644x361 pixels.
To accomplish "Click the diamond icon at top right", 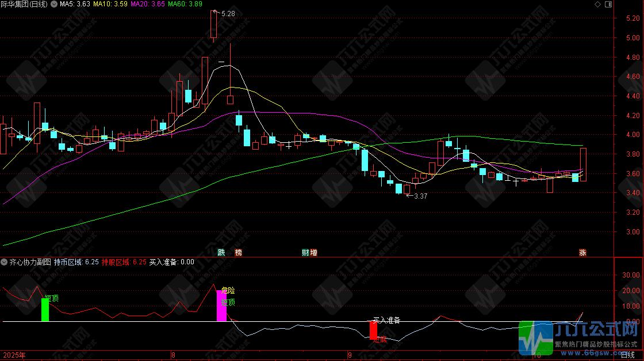I will tap(599, 5).
